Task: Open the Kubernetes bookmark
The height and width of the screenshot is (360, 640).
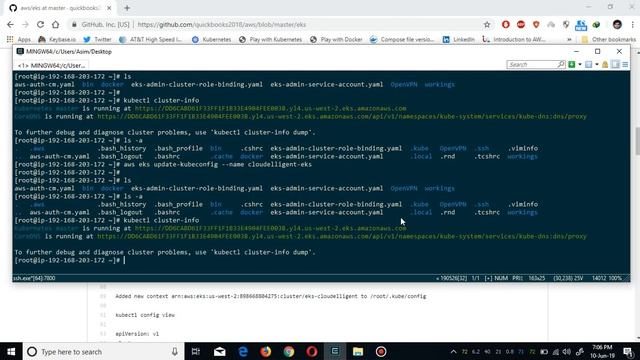Action: (x=211, y=39)
